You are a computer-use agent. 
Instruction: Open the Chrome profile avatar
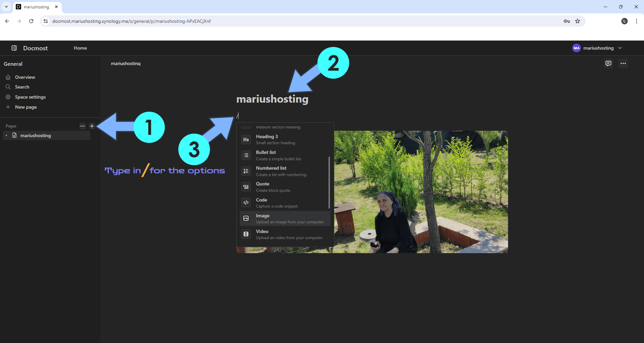(x=625, y=21)
